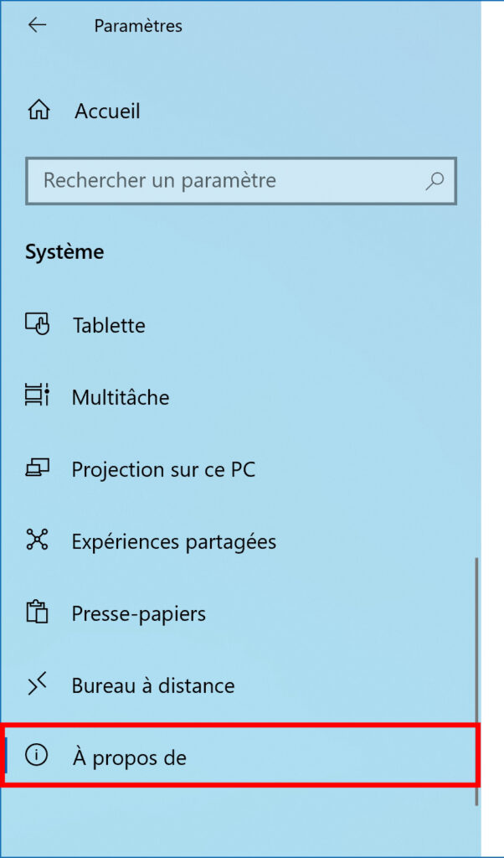
Task: Select the Projection sur ce PC screens icon
Action: [x=37, y=469]
